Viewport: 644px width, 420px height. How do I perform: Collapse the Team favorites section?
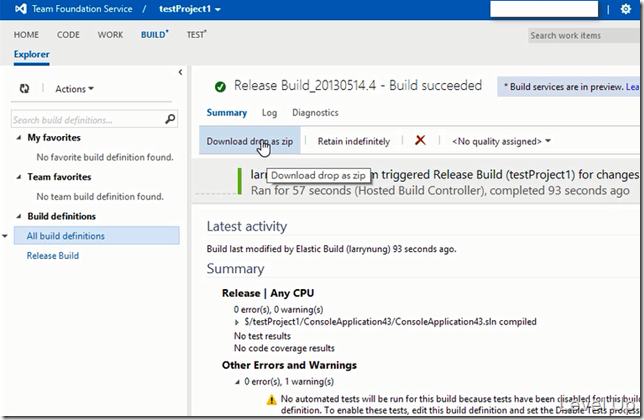(18, 177)
